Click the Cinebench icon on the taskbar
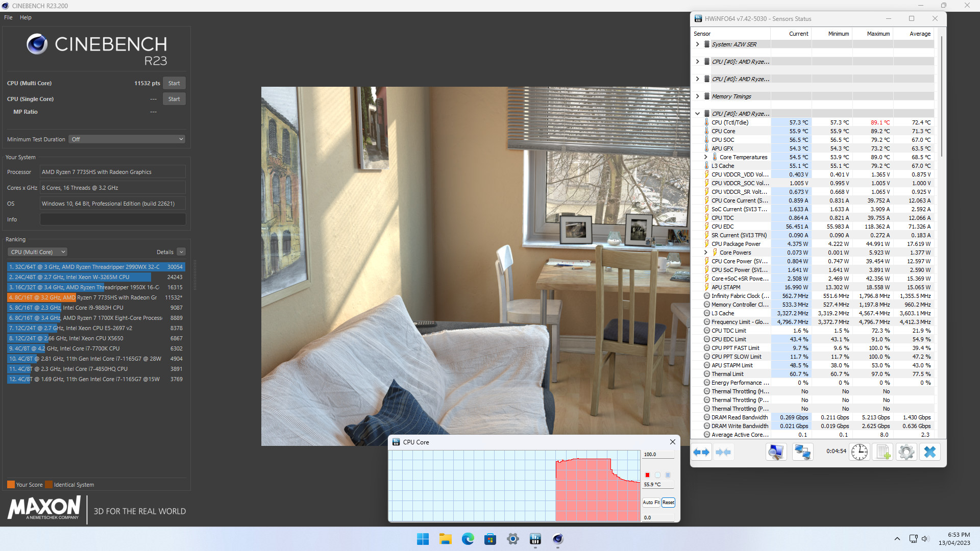 [x=558, y=539]
